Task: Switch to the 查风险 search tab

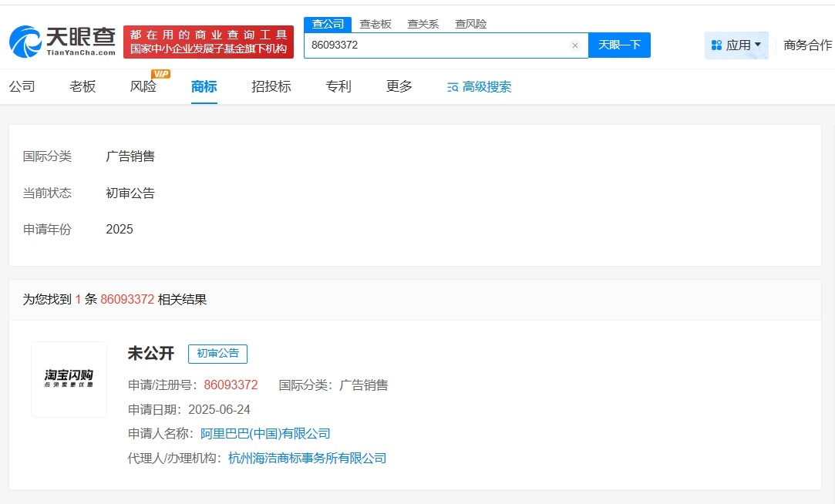Action: tap(471, 24)
